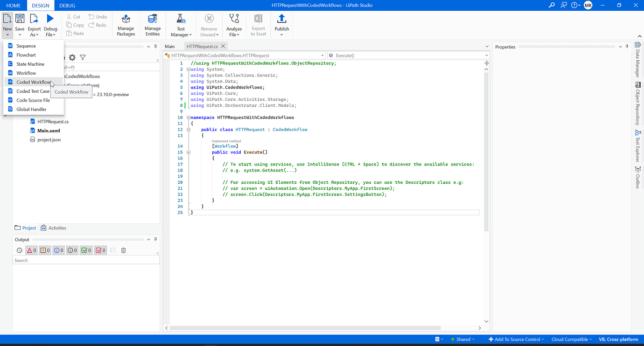
Task: Clear the Output panel with trash icon
Action: coord(123,250)
